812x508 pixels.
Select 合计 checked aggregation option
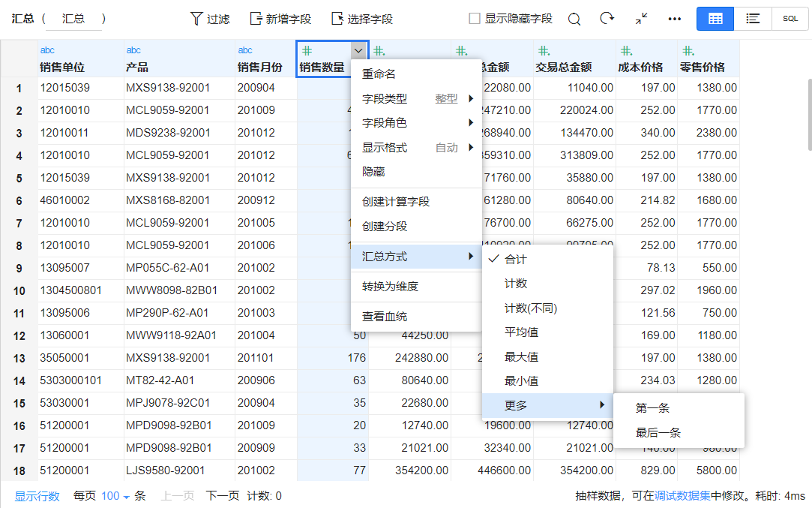point(516,260)
